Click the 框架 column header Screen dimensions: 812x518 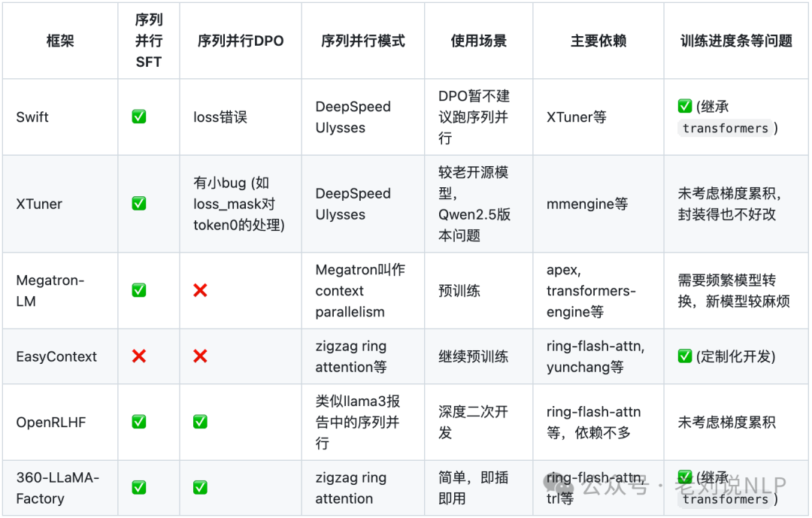pyautogui.click(x=60, y=41)
